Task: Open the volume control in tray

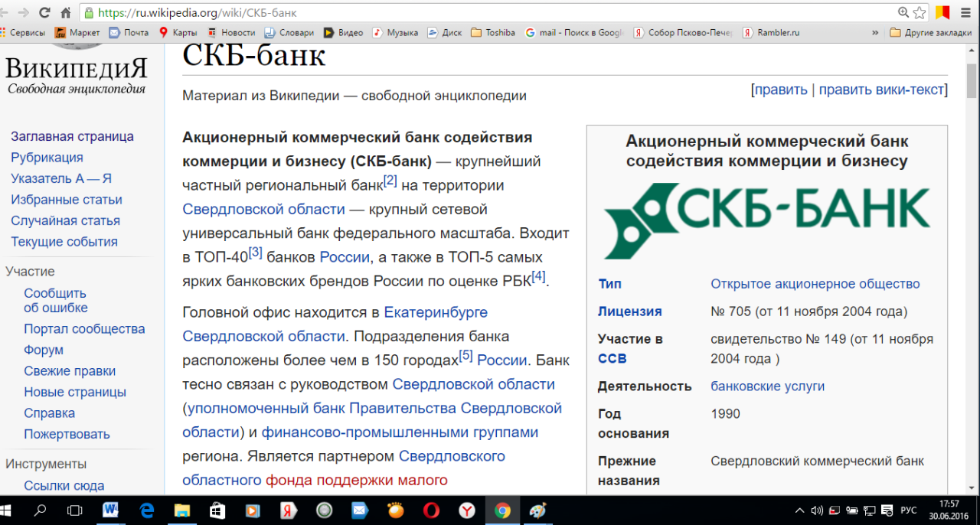Action: click(x=817, y=510)
